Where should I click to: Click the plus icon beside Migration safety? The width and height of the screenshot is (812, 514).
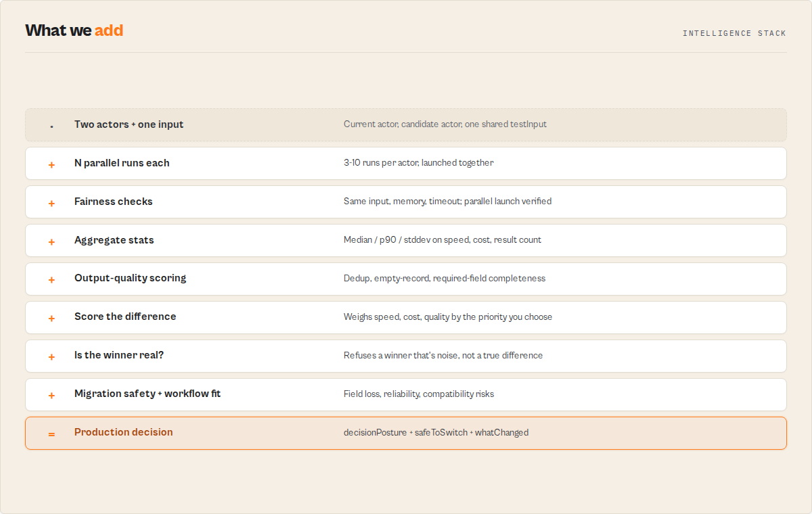click(51, 396)
